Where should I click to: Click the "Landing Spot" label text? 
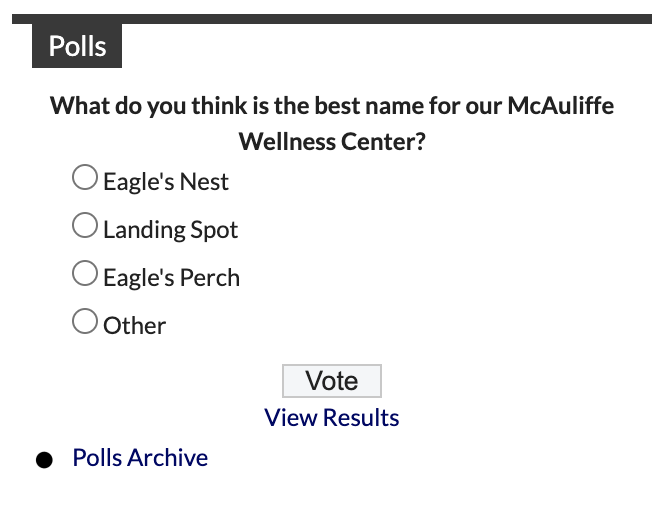(171, 230)
